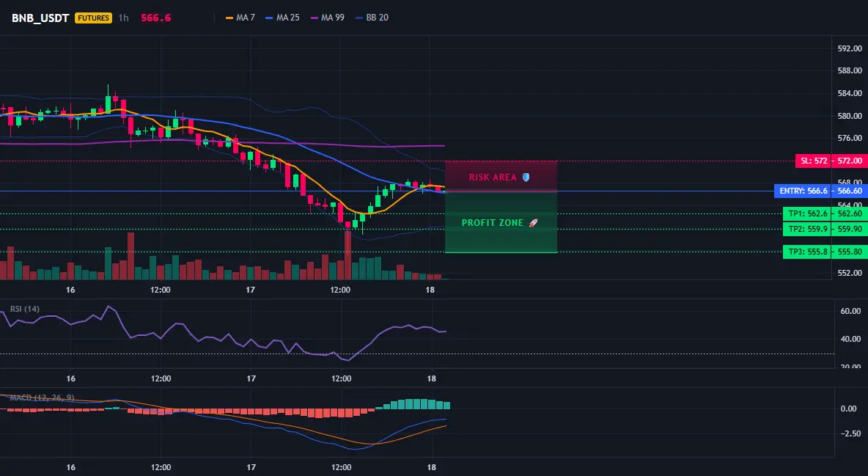Click the 16 date on main chart axis
This screenshot has width=868, height=476.
point(70,290)
